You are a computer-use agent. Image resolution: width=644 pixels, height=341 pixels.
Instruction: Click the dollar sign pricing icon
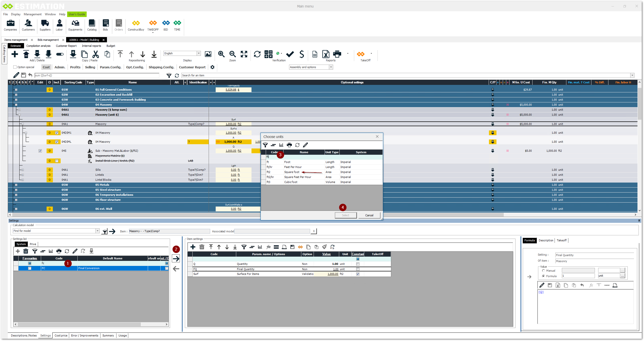(302, 54)
